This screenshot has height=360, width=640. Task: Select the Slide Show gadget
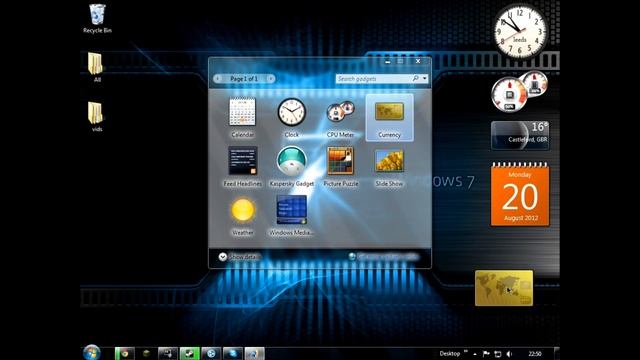click(389, 161)
